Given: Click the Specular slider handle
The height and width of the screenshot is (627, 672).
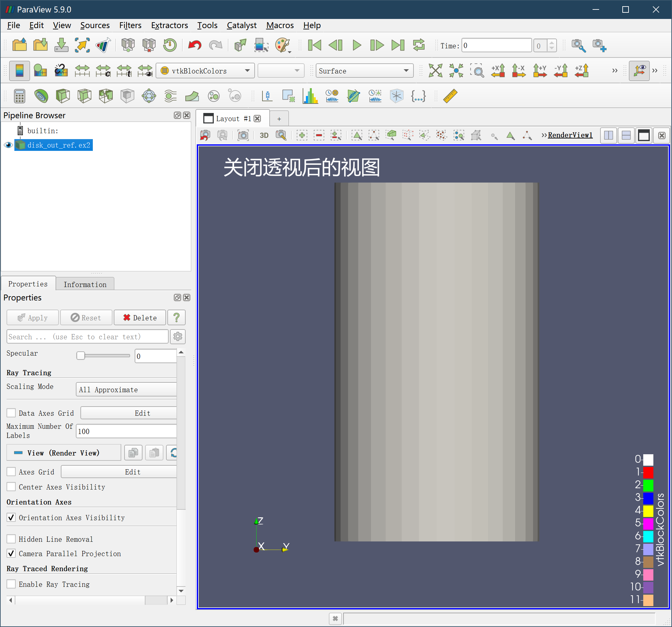Looking at the screenshot, I should [x=80, y=356].
